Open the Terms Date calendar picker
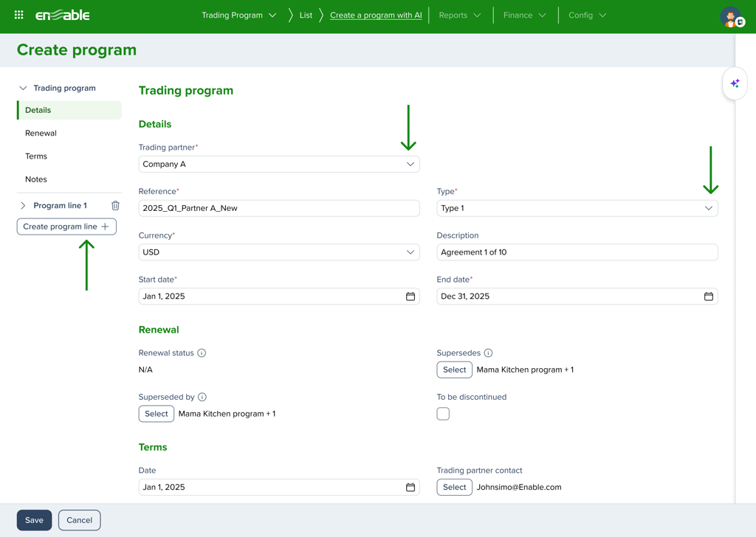The width and height of the screenshot is (756, 537). coord(410,488)
